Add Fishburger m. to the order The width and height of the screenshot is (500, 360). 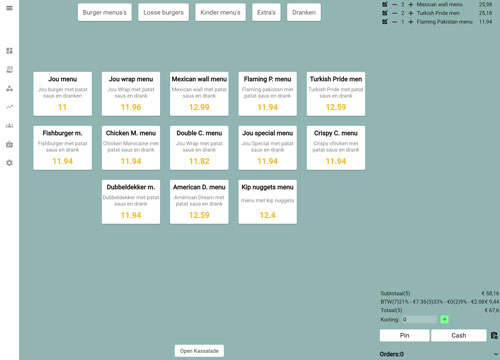[63, 148]
